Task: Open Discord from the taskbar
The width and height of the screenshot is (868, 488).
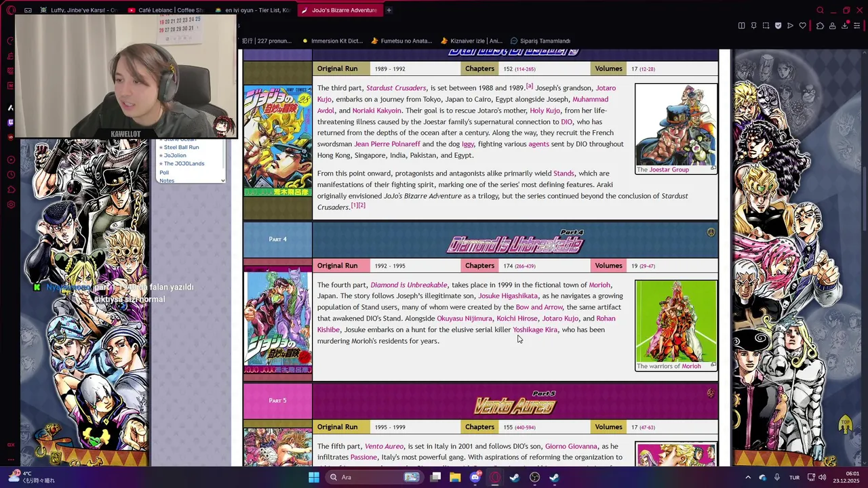Action: pyautogui.click(x=475, y=477)
